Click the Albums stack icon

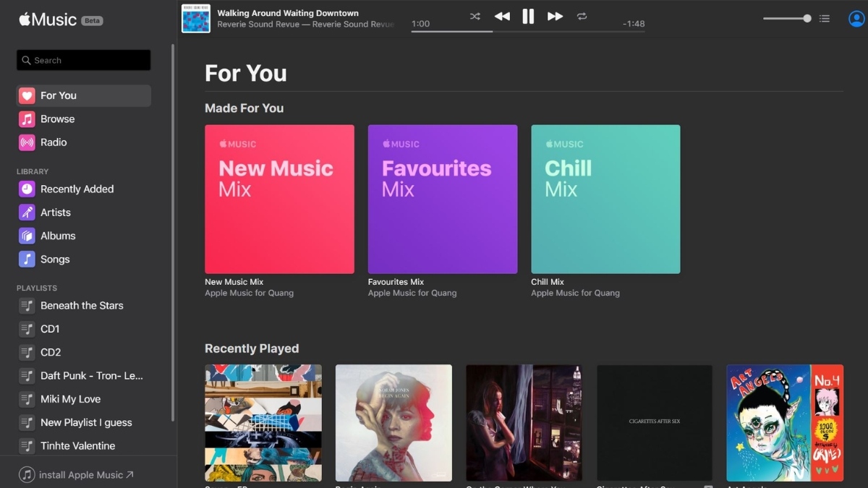point(27,236)
